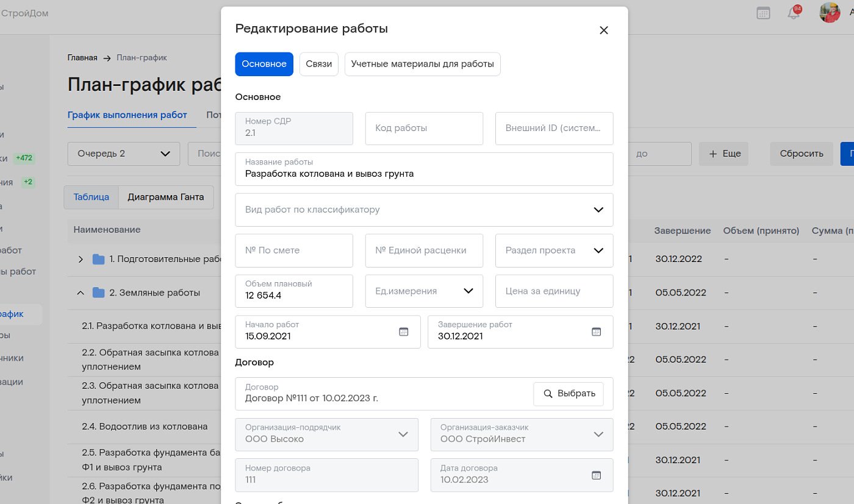The image size is (854, 504).
Task: Click the Код работы input field
Action: coord(424,129)
